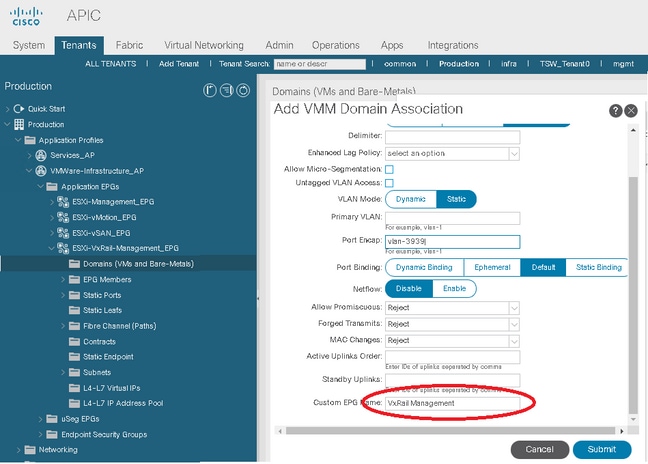Viewport: 648px width, 464px height.
Task: Close the Add VMM Domain Association dialog
Action: point(631,111)
